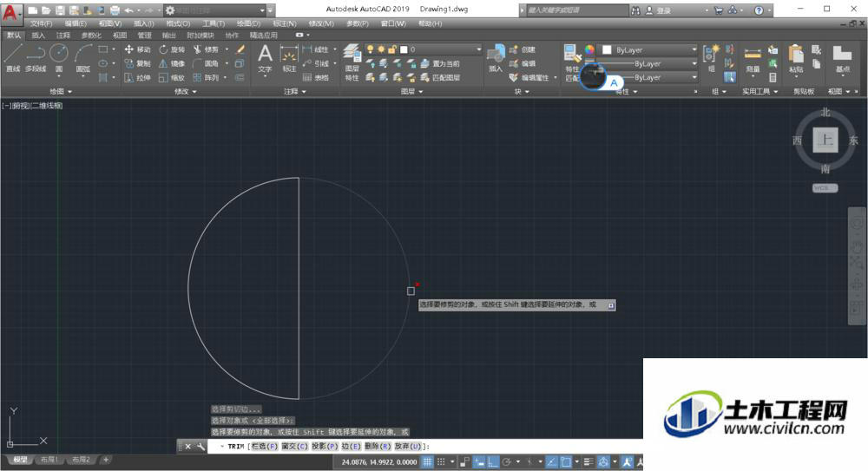Select the Ellipse tool in Draw panel
This screenshot has height=471, width=868.
point(103,63)
